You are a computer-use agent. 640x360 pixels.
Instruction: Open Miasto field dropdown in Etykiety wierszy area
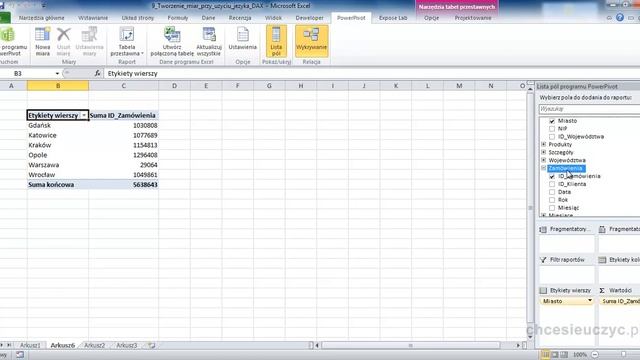coord(589,301)
